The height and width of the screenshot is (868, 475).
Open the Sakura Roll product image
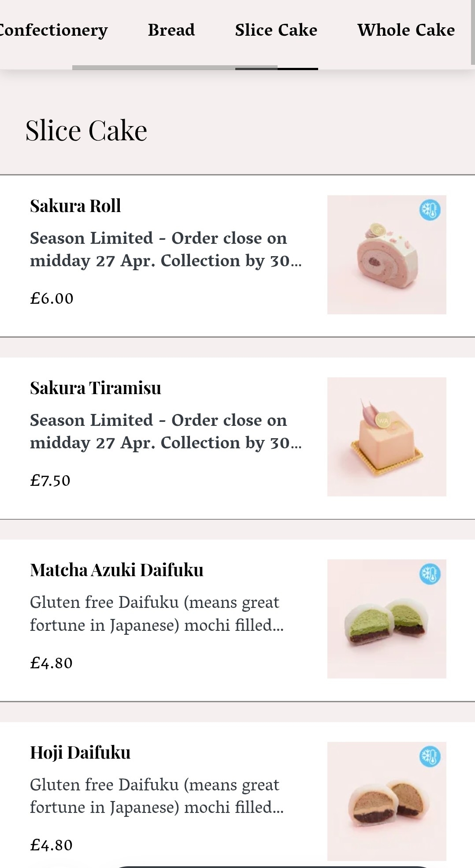386,255
